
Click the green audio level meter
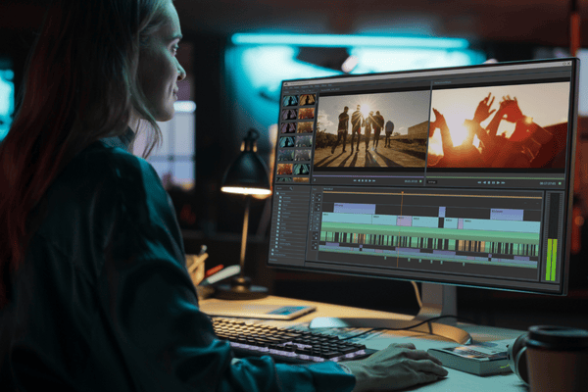tap(551, 259)
